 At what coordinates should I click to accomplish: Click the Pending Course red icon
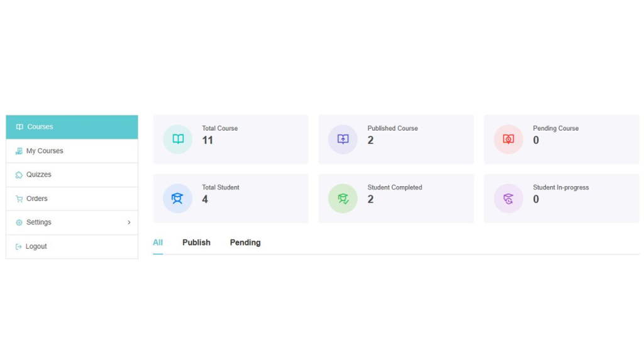pos(508,140)
